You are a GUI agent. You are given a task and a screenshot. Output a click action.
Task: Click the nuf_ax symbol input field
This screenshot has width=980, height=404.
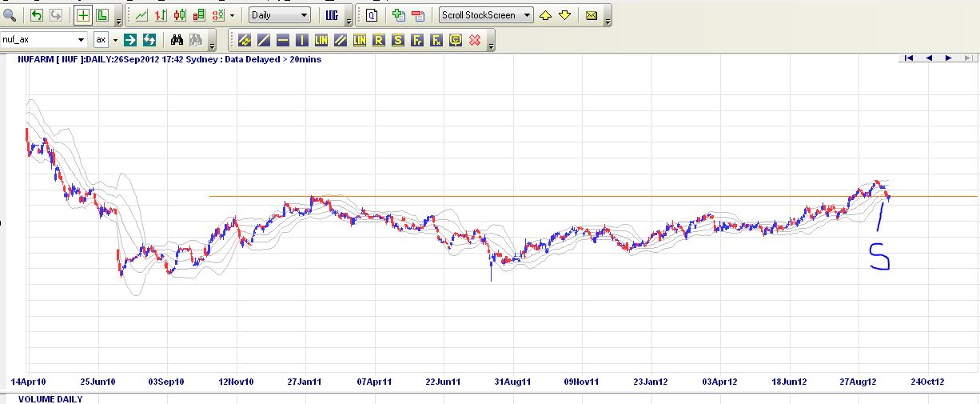click(x=38, y=39)
